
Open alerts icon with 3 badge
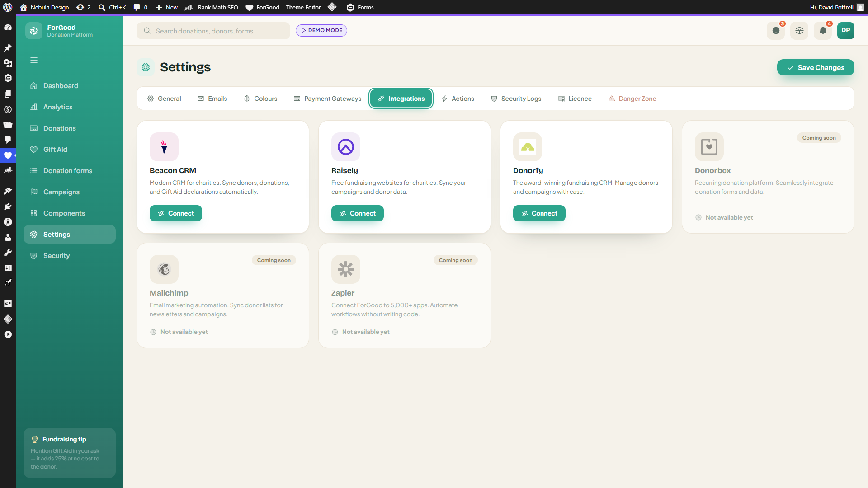coord(776,31)
